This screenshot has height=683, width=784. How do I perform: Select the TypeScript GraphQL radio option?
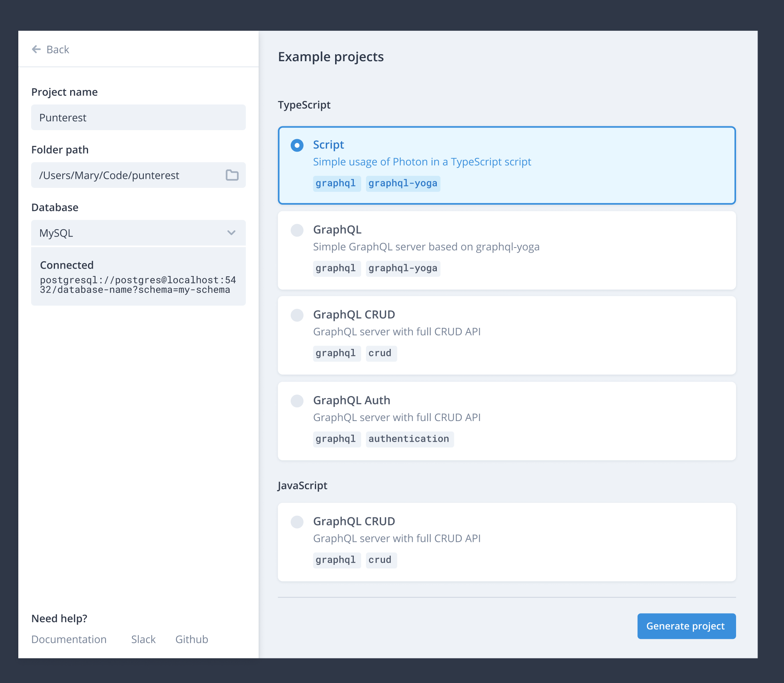tap(297, 230)
